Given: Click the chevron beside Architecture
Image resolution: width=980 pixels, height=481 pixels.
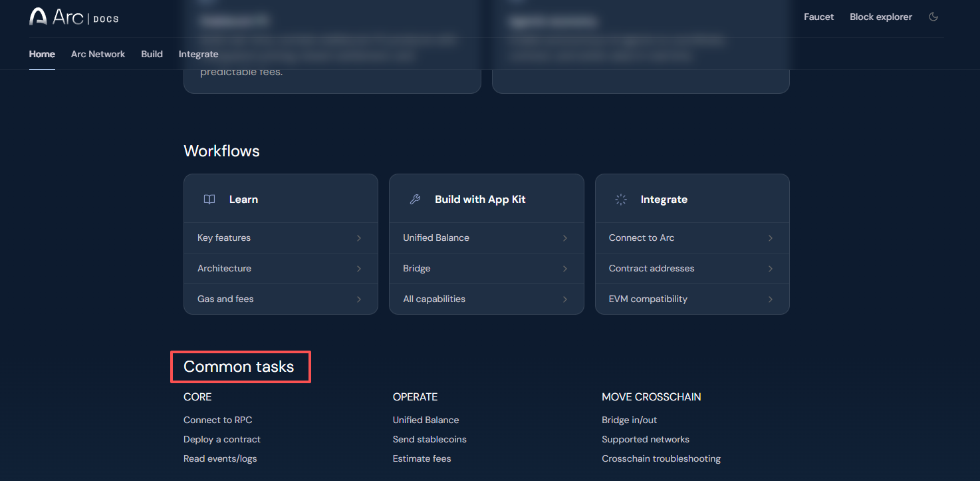Looking at the screenshot, I should 359,268.
